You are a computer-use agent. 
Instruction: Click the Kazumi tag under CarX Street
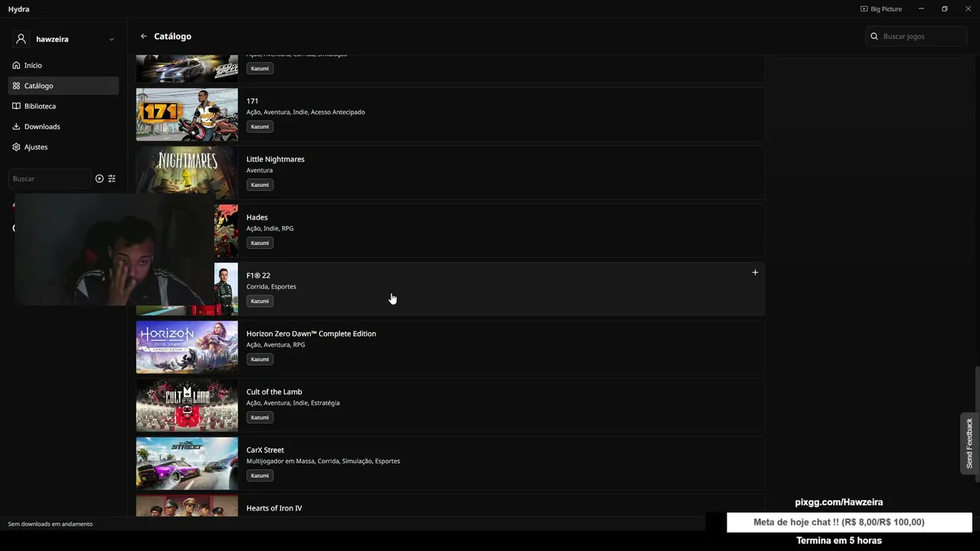tap(260, 475)
